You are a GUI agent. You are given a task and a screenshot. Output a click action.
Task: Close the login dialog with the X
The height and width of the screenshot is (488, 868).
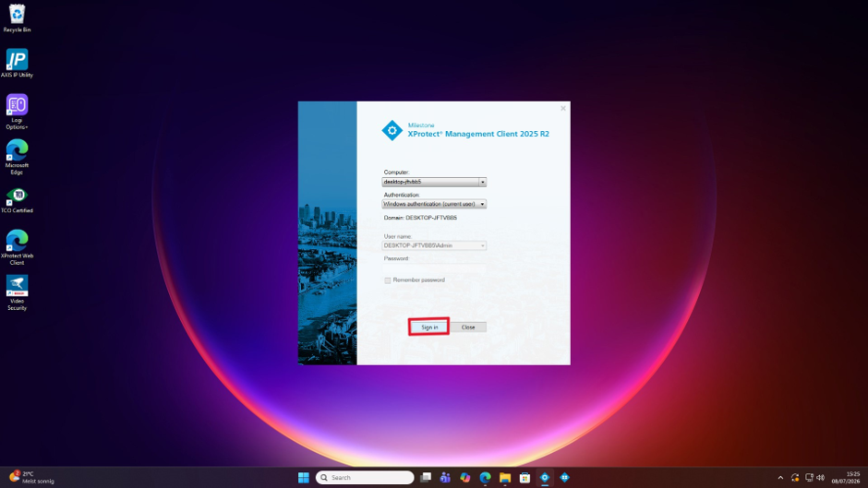pyautogui.click(x=563, y=109)
